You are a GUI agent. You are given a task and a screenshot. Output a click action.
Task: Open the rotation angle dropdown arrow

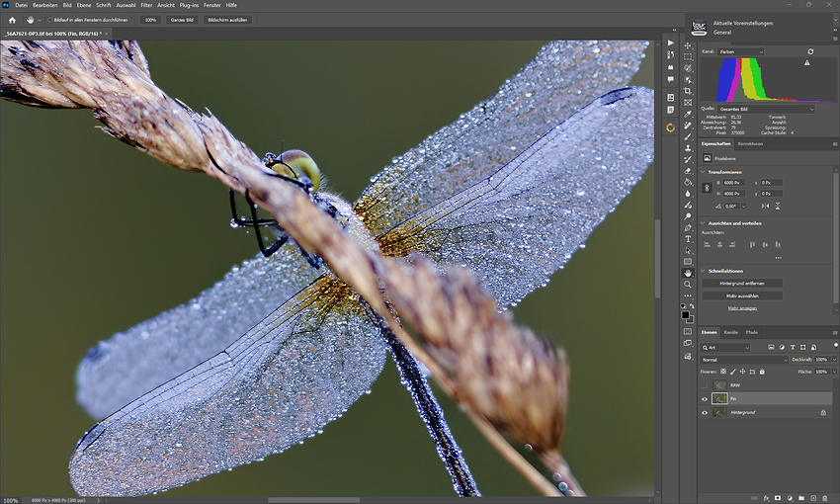click(743, 207)
